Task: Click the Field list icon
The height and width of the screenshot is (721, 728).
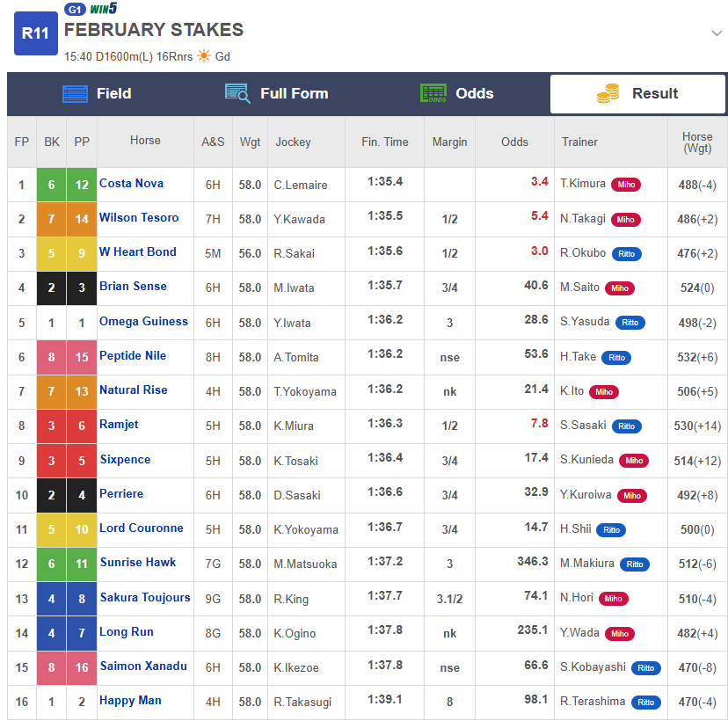Action: click(75, 94)
